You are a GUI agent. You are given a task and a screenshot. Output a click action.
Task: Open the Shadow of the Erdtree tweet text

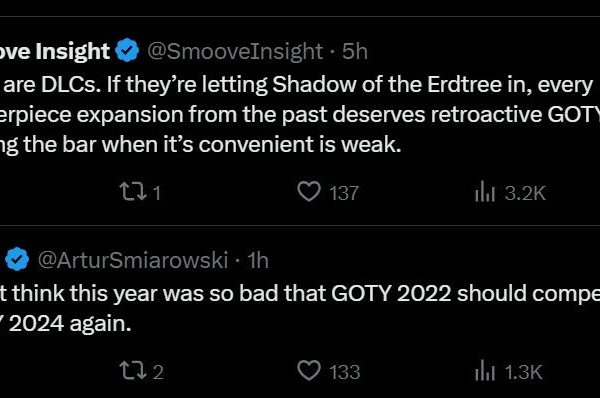300,114
